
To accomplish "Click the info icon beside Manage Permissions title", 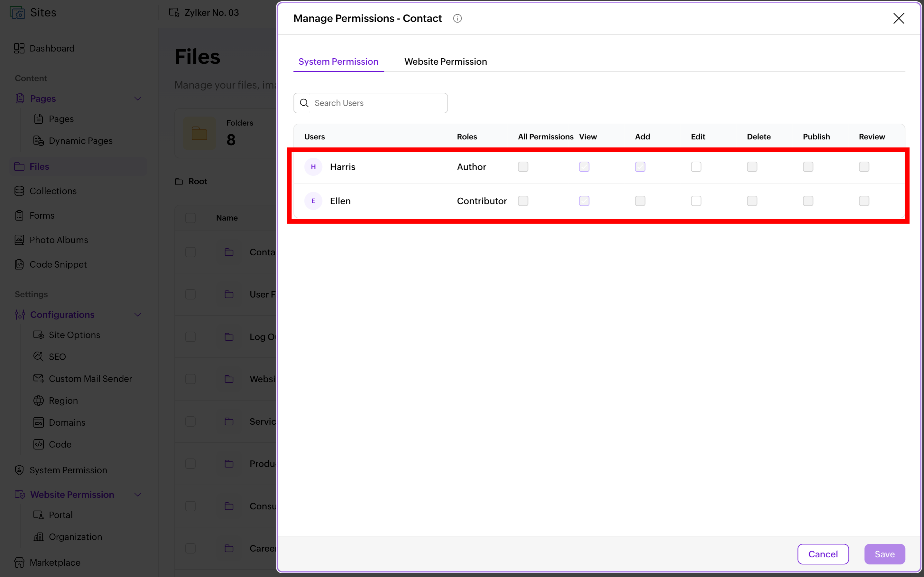I will coord(457,18).
